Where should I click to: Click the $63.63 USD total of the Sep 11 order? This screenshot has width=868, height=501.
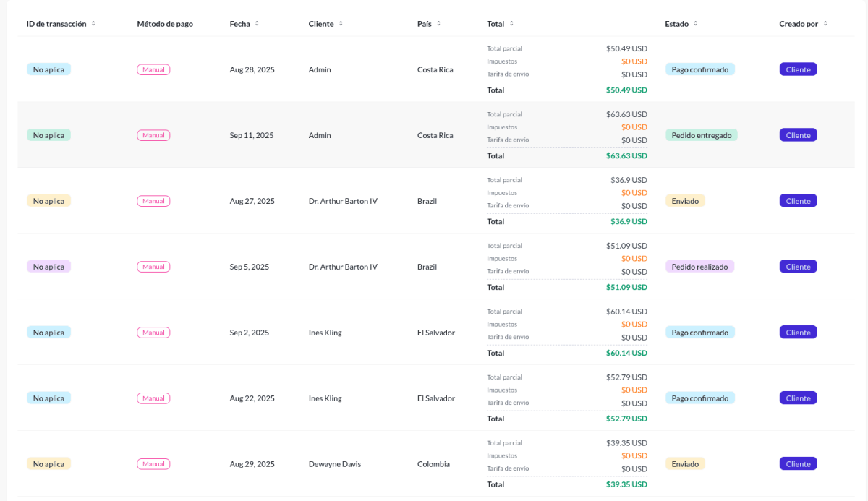626,155
